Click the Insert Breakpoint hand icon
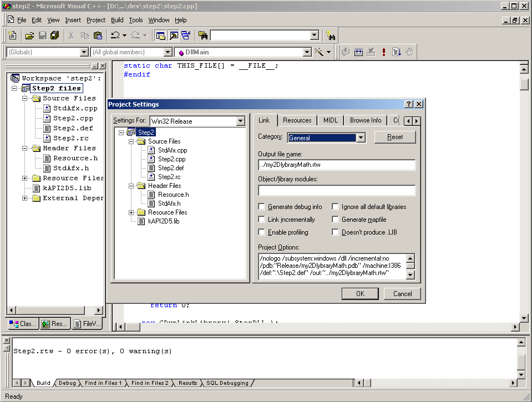 point(409,52)
